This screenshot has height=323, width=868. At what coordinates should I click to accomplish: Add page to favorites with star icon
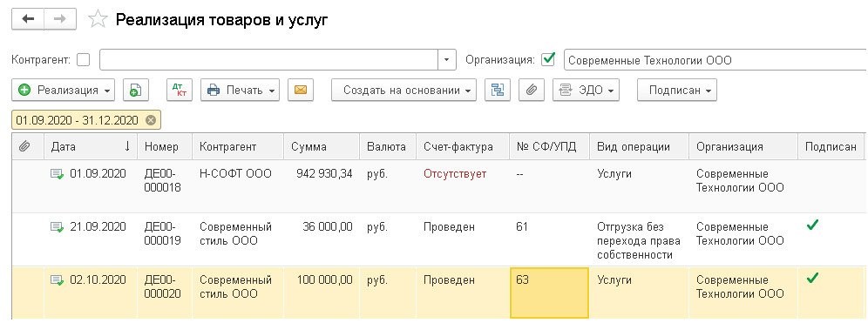click(98, 20)
